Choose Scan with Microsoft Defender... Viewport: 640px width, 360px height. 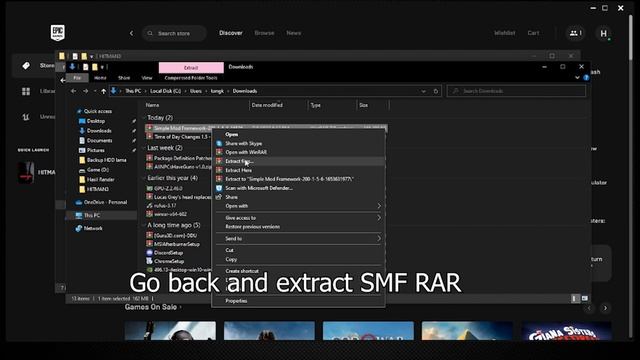point(299,188)
